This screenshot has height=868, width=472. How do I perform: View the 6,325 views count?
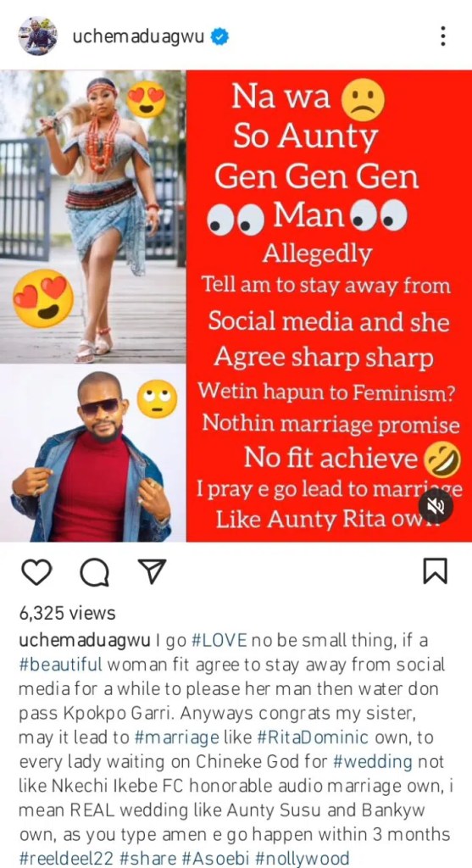(x=67, y=614)
